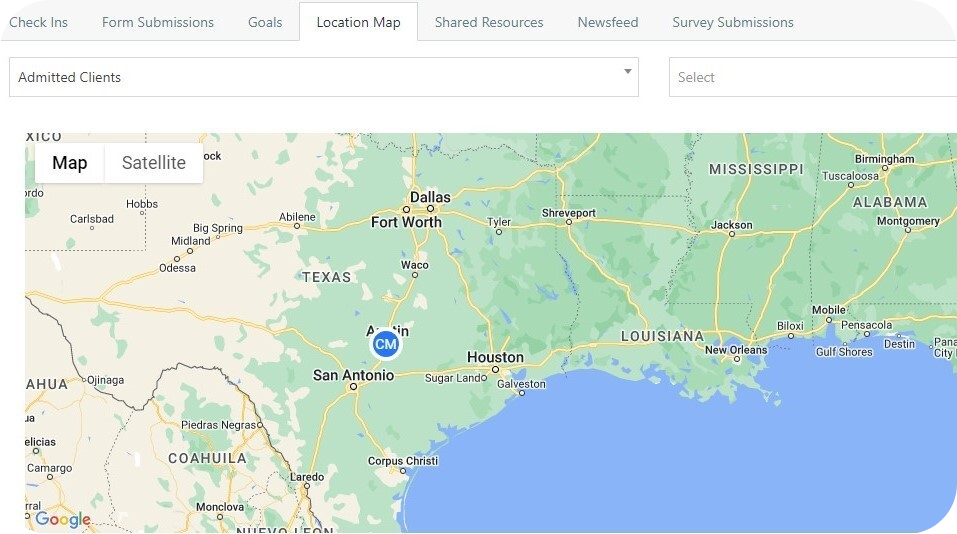This screenshot has height=534, width=957.
Task: Click the Tuscaloosa label
Action: pyautogui.click(x=850, y=176)
